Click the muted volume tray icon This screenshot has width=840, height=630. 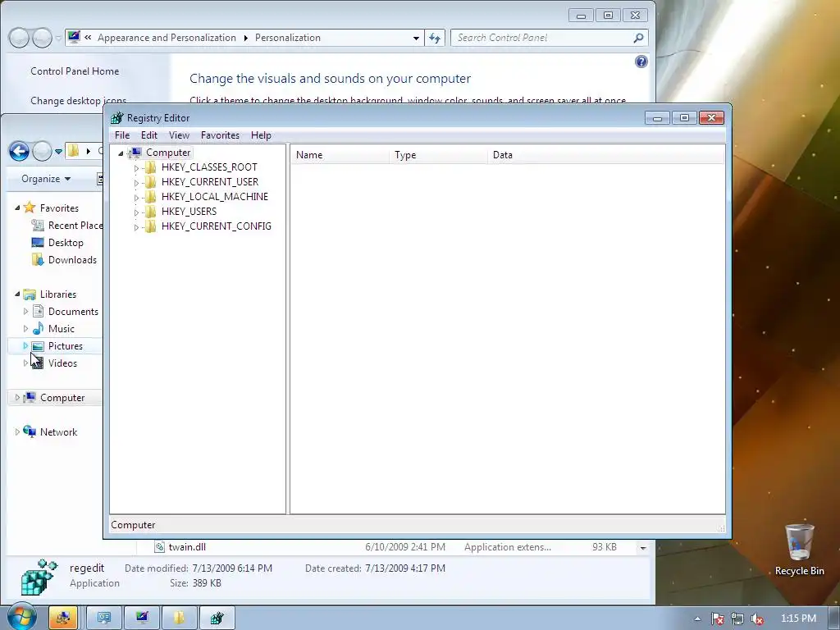tap(757, 619)
